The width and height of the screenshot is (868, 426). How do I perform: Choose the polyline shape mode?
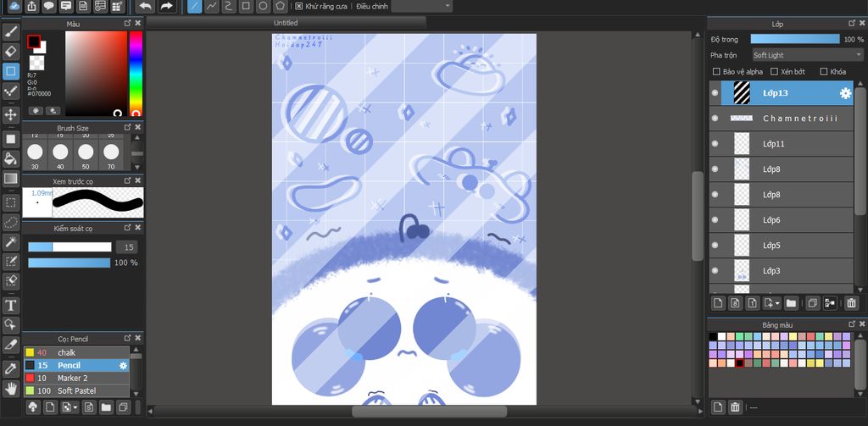coord(211,6)
